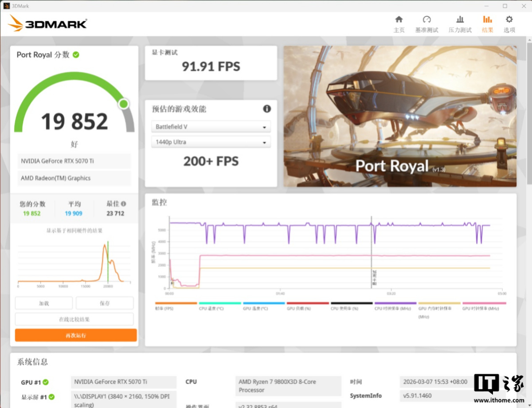Open the 主页 home icon

[399, 20]
